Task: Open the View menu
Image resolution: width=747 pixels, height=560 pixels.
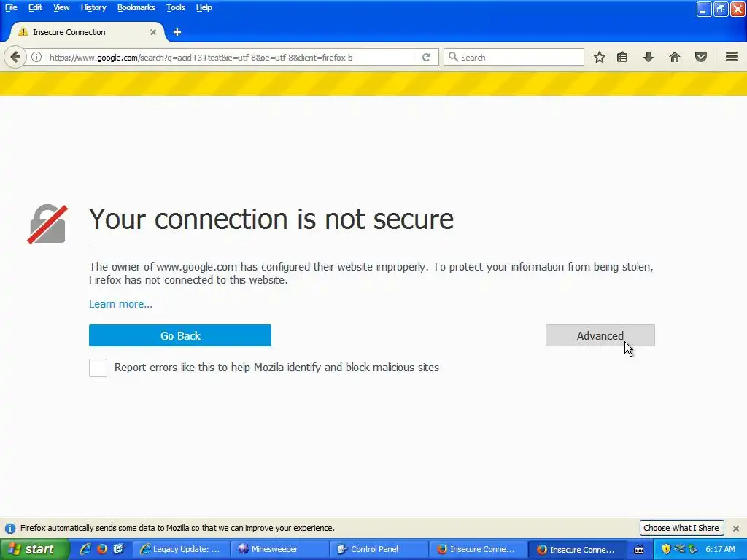Action: (61, 7)
